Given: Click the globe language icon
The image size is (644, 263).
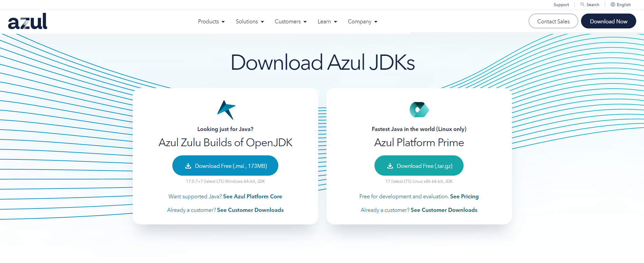Looking at the screenshot, I should pyautogui.click(x=613, y=4).
